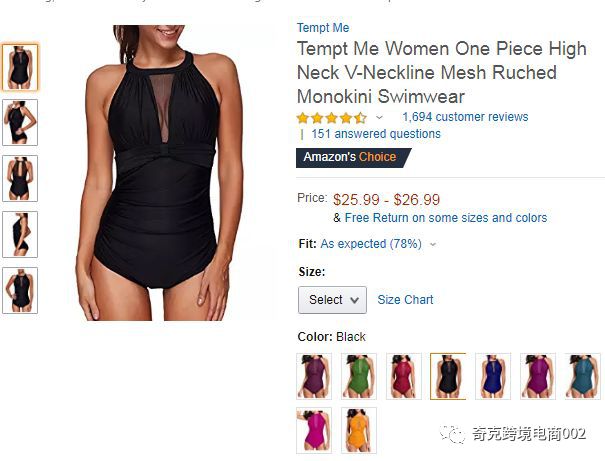Select the green swimsuit color swatch
This screenshot has height=461, width=605.
[x=359, y=376]
